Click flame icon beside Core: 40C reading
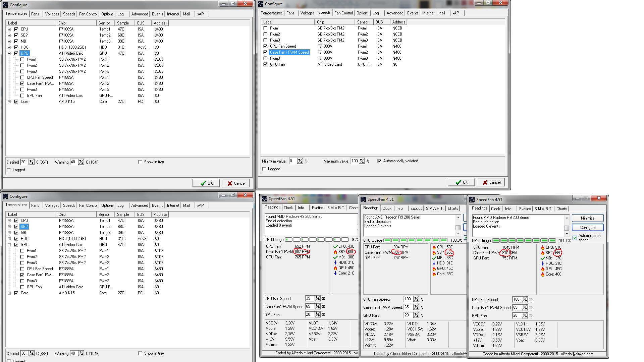 (x=543, y=275)
